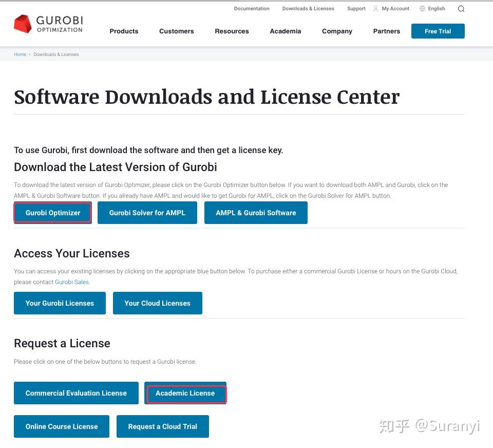Open Your Gurobi Licenses
This screenshot has height=448, width=493.
coord(60,303)
